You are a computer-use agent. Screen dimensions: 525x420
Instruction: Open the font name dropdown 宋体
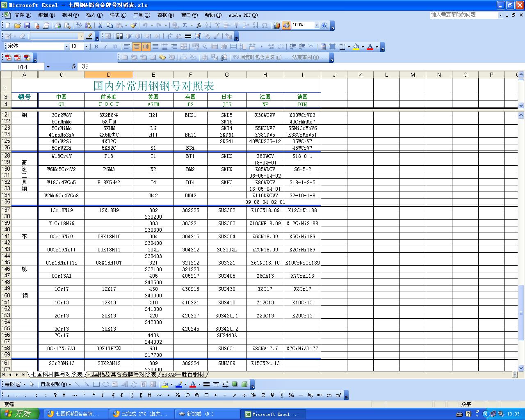tap(66, 47)
